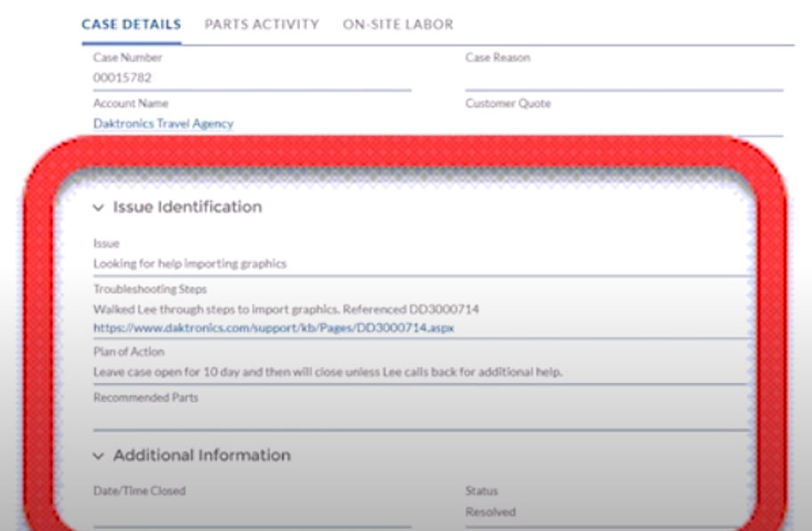Viewport: 812px width, 531px height.
Task: Switch to the Parts Activity tab
Action: click(x=260, y=24)
